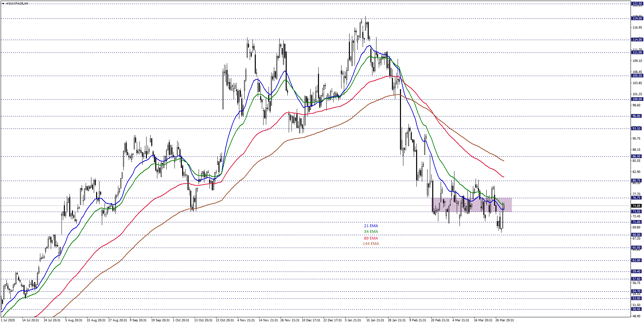Viewport: 644px width, 324px height.
Task: Select the 122.50 level price tag
Action: point(637,4)
